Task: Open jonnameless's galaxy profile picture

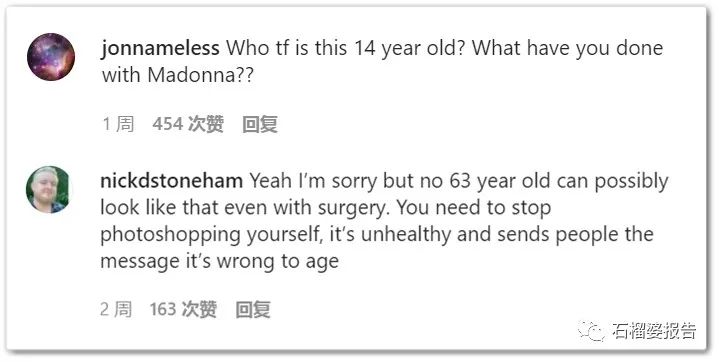Action: [x=51, y=57]
